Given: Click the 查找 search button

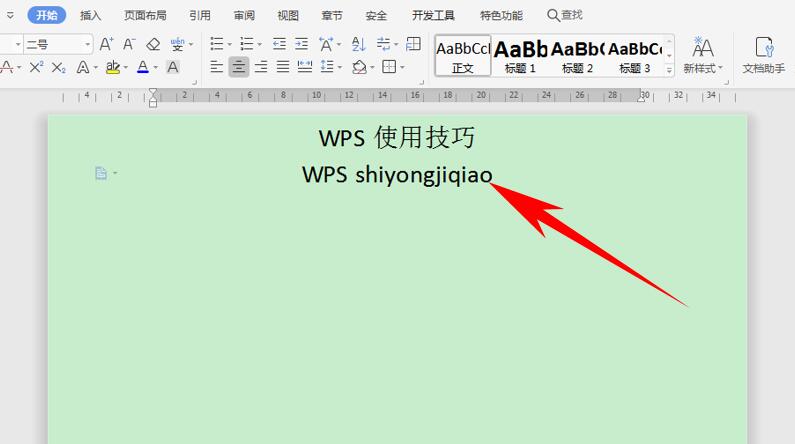Looking at the screenshot, I should [565, 15].
